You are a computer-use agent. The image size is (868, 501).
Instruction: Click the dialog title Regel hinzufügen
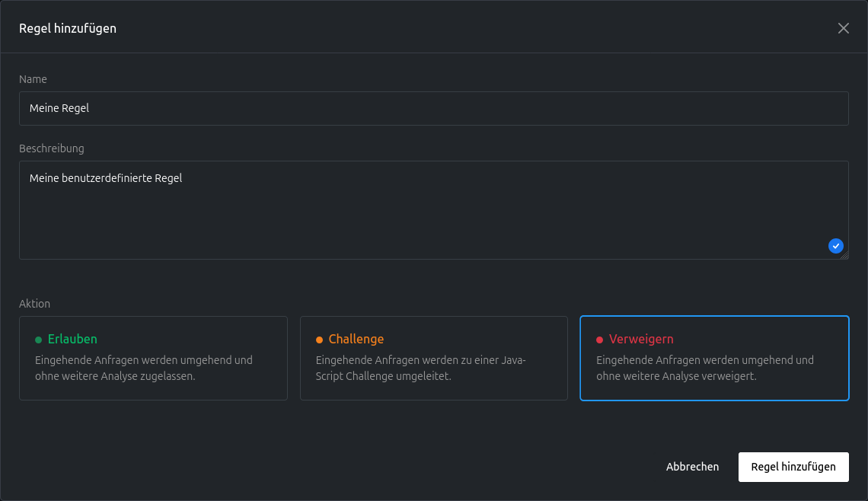[x=68, y=28]
